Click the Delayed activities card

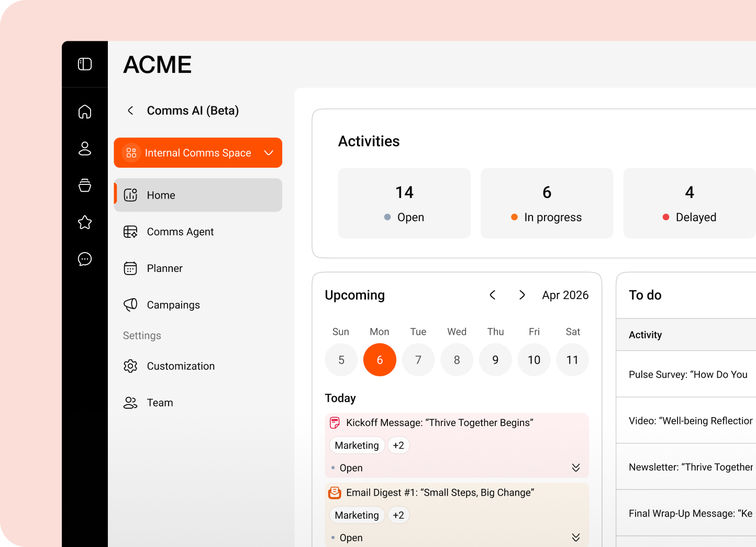(689, 203)
